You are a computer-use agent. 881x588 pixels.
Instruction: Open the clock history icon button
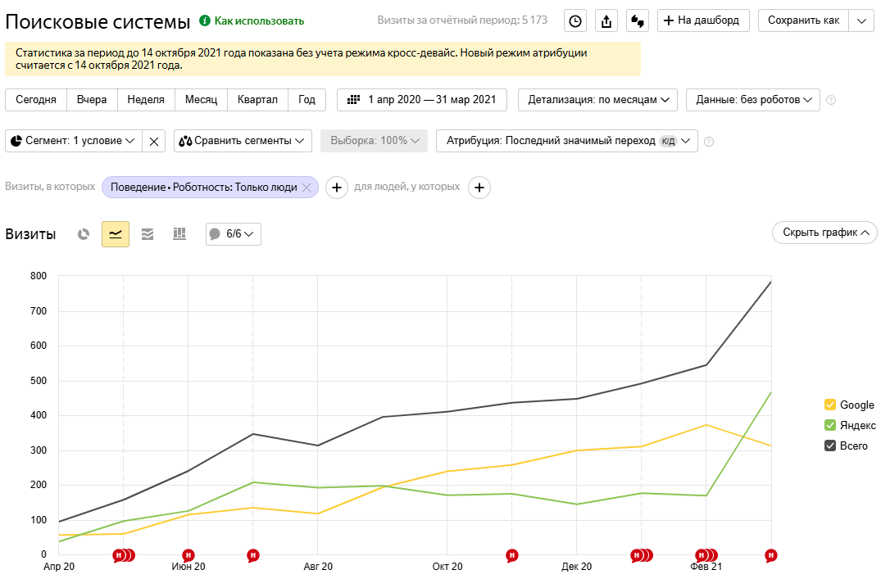coord(575,20)
